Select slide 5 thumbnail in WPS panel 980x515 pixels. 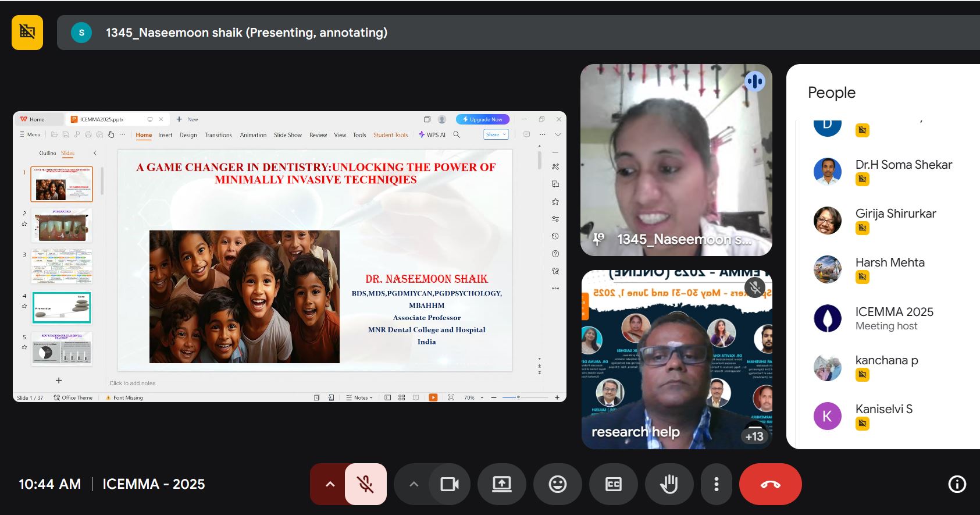pyautogui.click(x=62, y=349)
